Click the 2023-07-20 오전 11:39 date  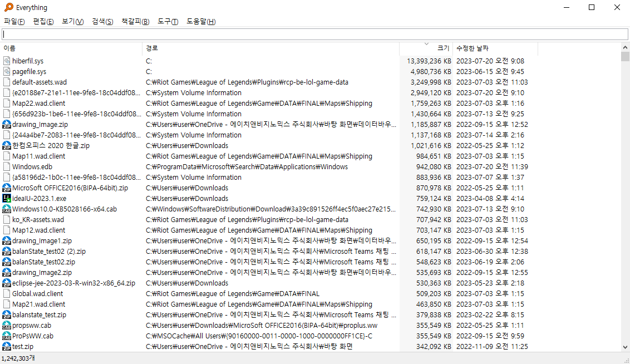[x=492, y=167]
